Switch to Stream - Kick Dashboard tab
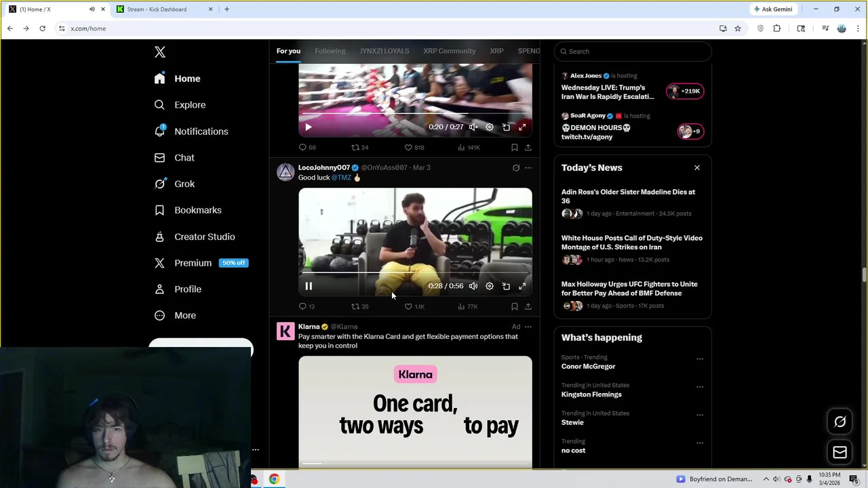The width and height of the screenshot is (868, 488). point(164,9)
